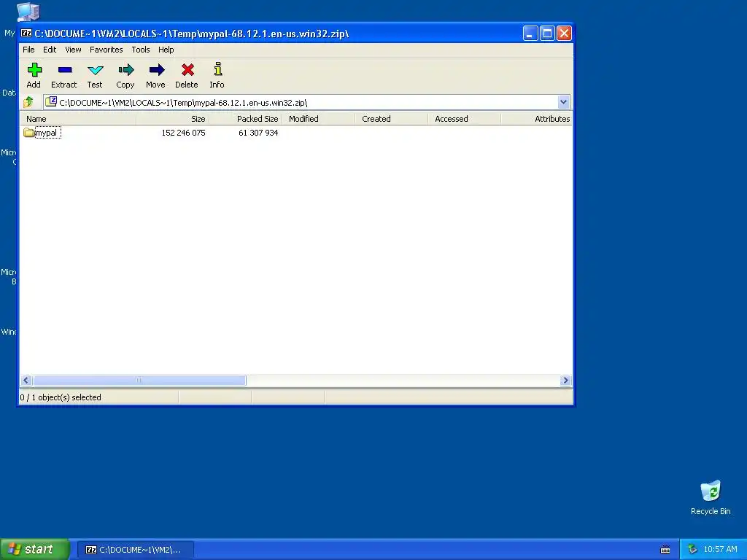The image size is (747, 560).
Task: Click the My Computer desktop icon
Action: (x=28, y=12)
